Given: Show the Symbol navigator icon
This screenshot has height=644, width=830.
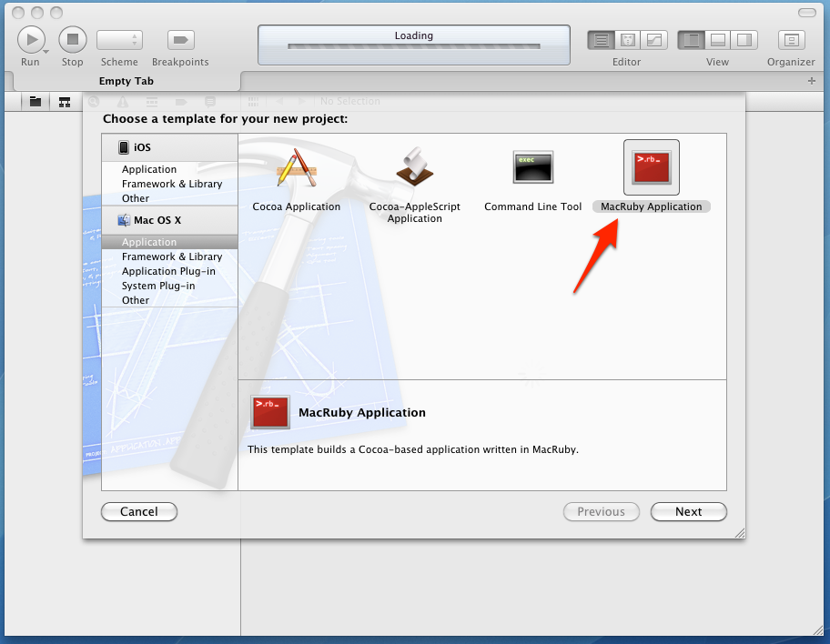Looking at the screenshot, I should (65, 102).
